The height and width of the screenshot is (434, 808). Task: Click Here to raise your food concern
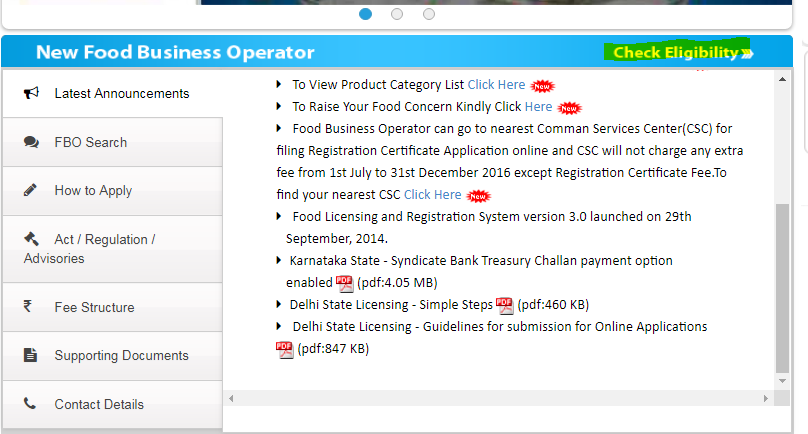pos(538,106)
